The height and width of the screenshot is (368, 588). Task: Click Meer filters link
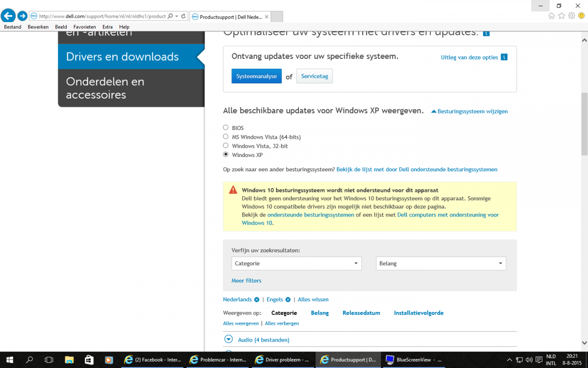pyautogui.click(x=246, y=281)
